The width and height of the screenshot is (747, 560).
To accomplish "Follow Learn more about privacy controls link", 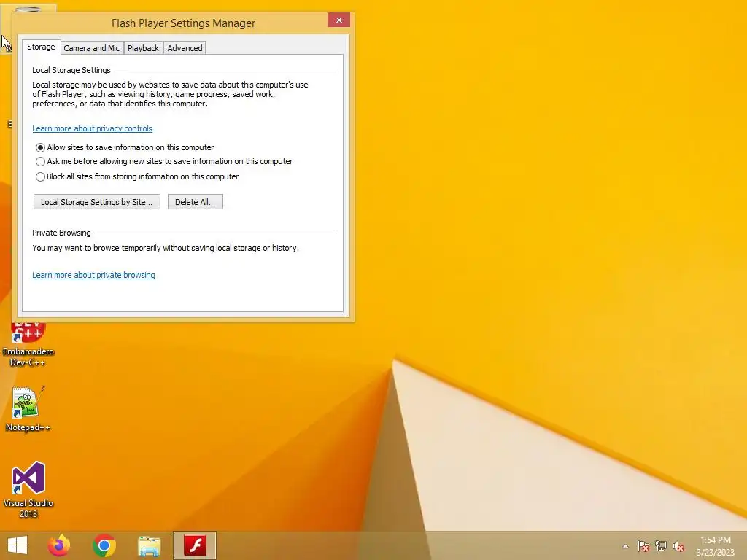I will (92, 128).
